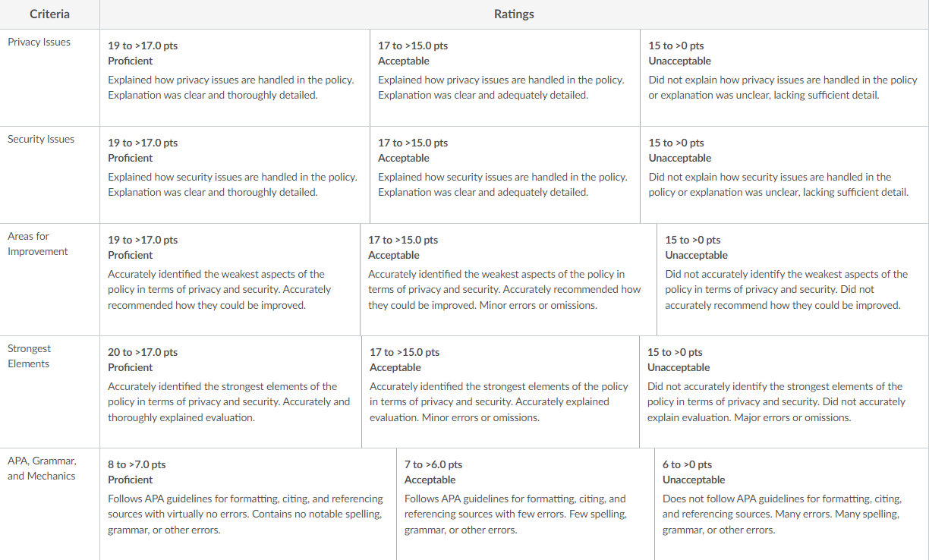
Task: Select the Privacy Issues criterion label
Action: 39,42
